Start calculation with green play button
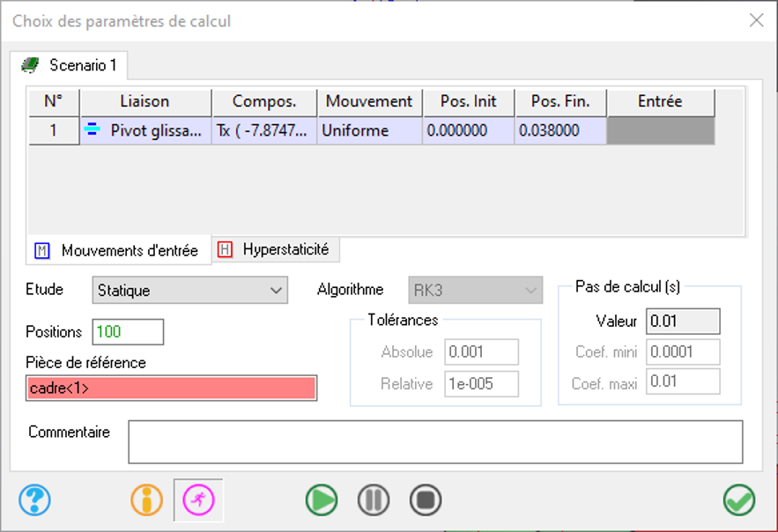The width and height of the screenshot is (778, 532). [322, 500]
